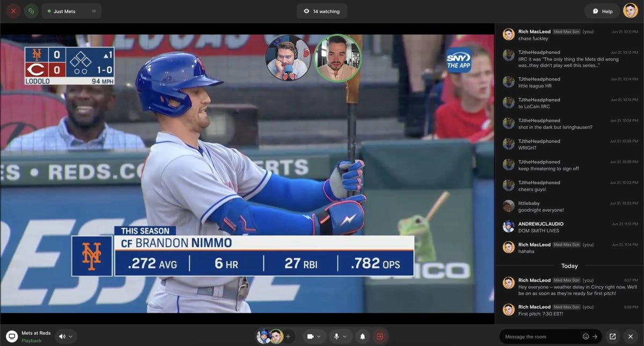Send the message with arrow icon
This screenshot has width=644, height=346.
tap(595, 336)
